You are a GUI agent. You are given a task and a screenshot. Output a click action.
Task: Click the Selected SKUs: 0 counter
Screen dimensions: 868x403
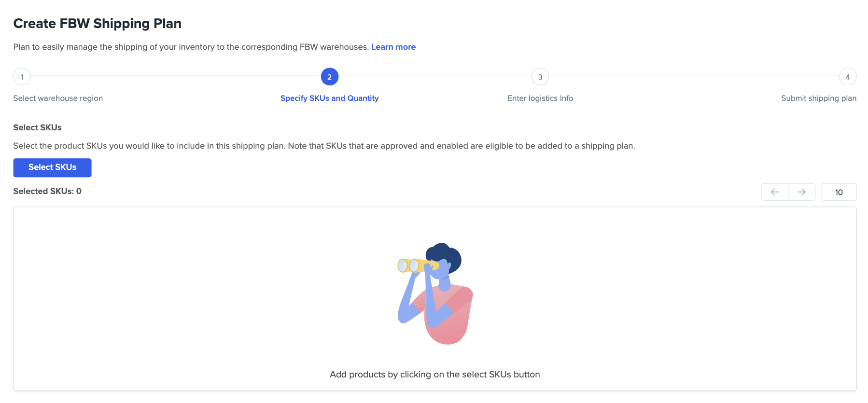pos(47,191)
